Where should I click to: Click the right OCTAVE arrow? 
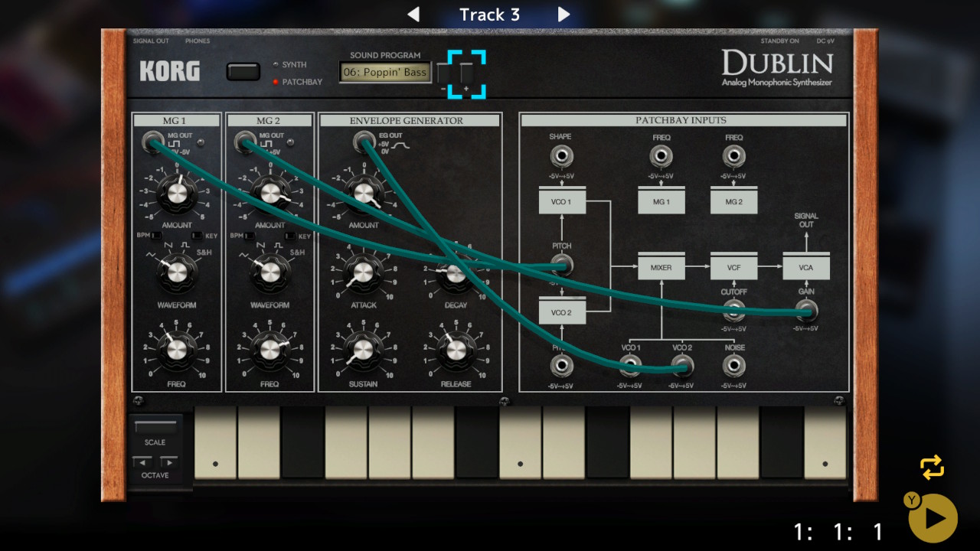170,461
